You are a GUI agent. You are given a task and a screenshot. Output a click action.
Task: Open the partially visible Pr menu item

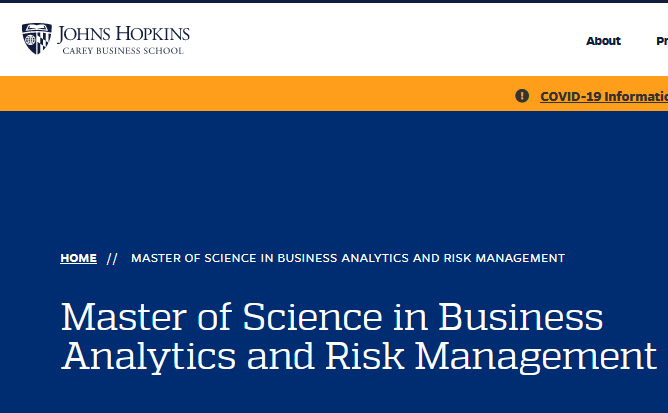(x=662, y=41)
